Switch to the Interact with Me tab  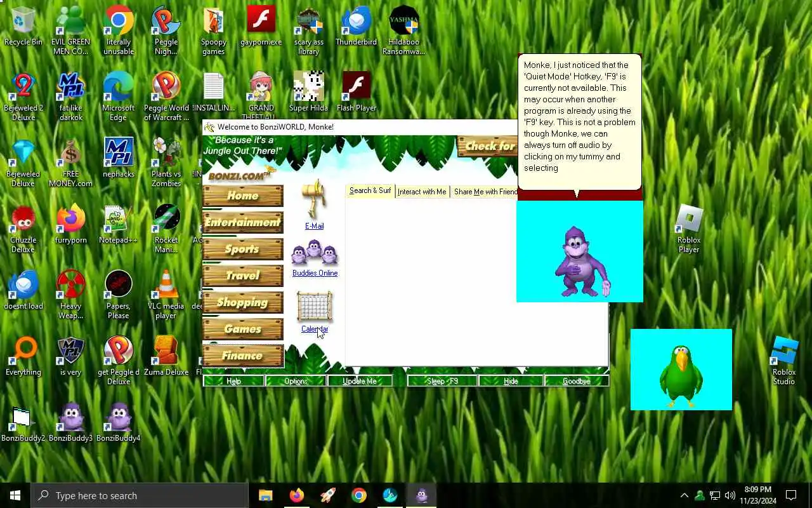click(422, 192)
